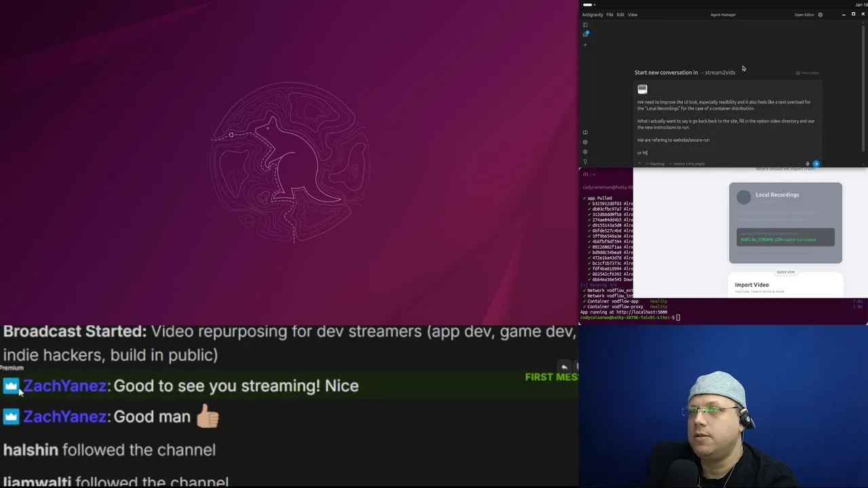Click the plus icon in Antigravity sidebar

[585, 45]
